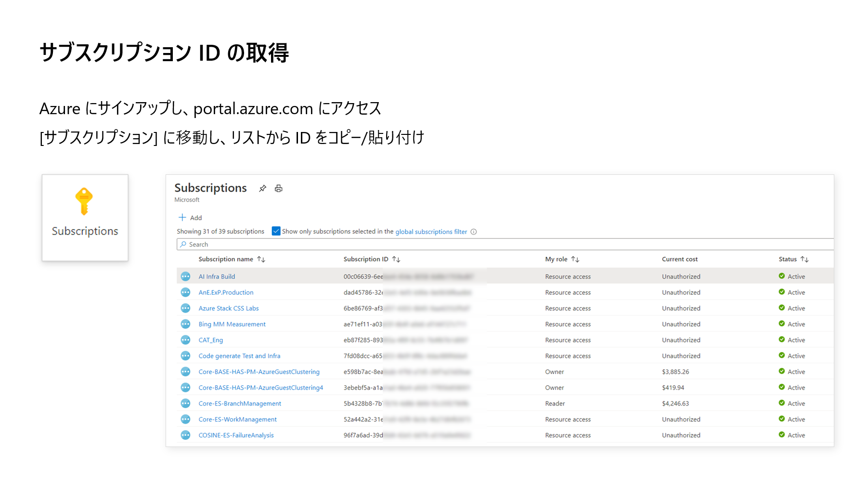This screenshot has height=486, width=868.
Task: Click the Search subscriptions input field
Action: pos(505,245)
